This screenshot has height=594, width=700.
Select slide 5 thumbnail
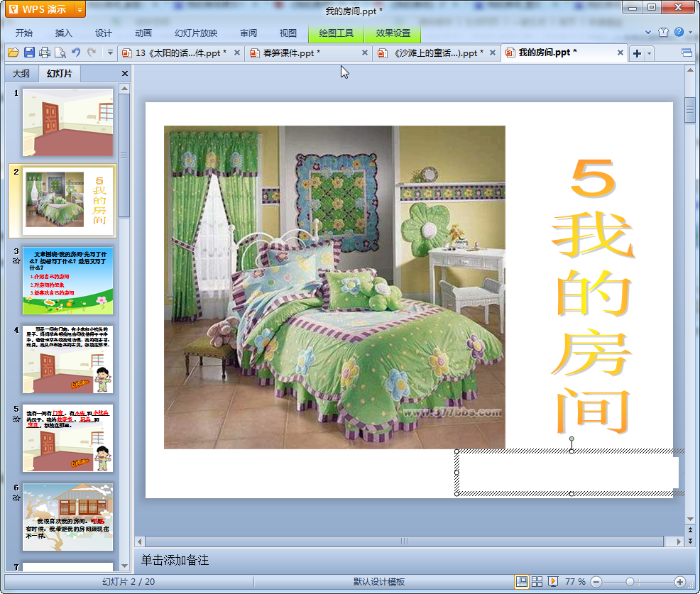tap(68, 439)
